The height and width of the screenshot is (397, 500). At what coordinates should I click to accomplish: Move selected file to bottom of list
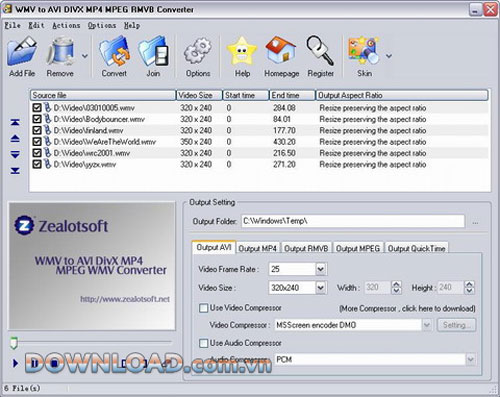tap(15, 171)
